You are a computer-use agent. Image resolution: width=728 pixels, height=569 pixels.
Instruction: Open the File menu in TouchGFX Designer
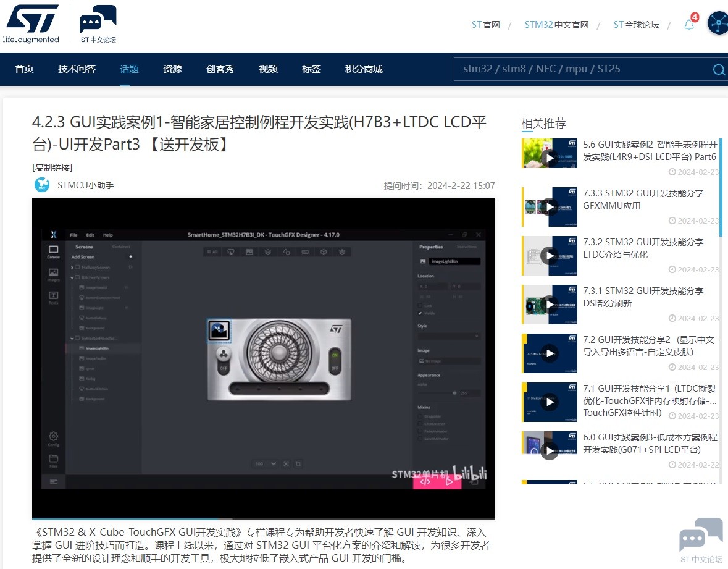74,235
